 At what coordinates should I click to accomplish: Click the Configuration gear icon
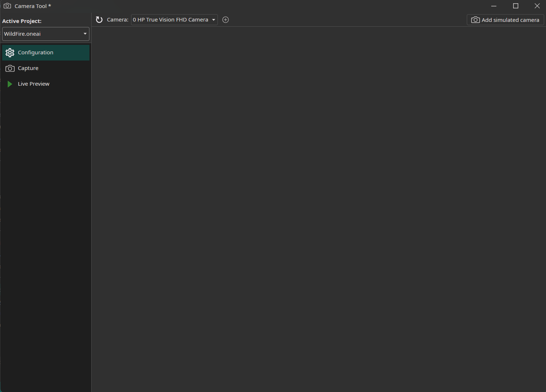coord(10,53)
